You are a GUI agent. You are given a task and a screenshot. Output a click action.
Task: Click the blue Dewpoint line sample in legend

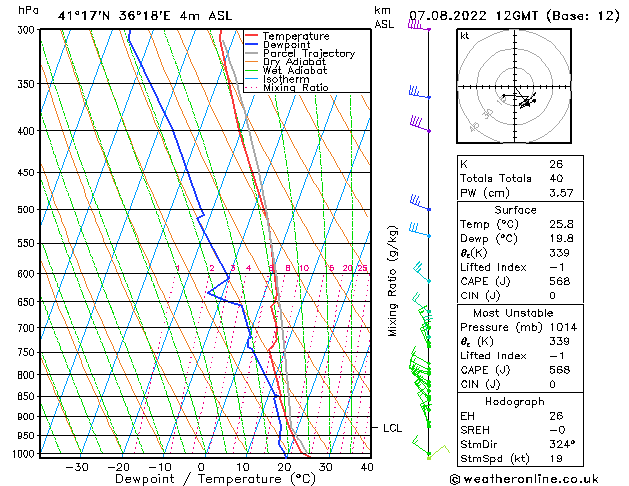click(x=252, y=44)
